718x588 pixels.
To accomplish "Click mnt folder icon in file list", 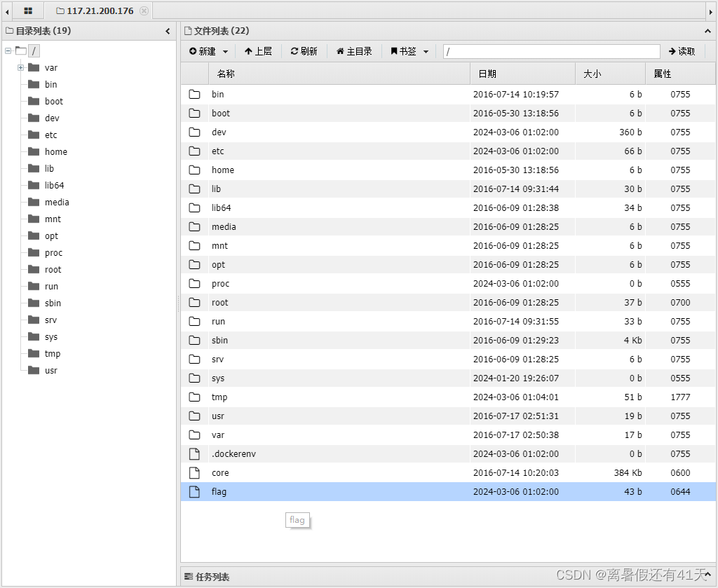I will pyautogui.click(x=195, y=246).
